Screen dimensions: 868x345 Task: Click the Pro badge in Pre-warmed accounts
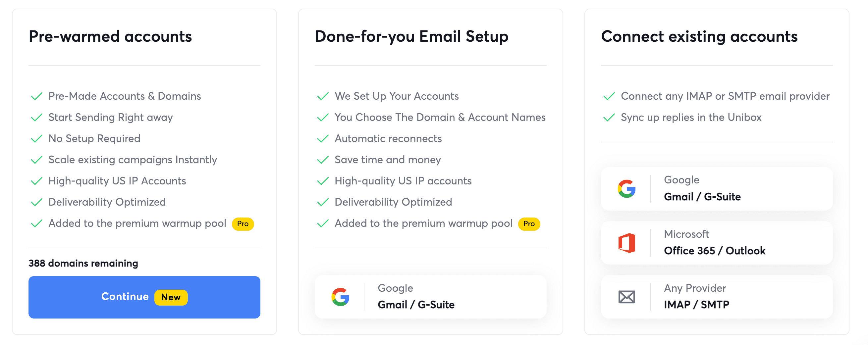click(x=243, y=224)
